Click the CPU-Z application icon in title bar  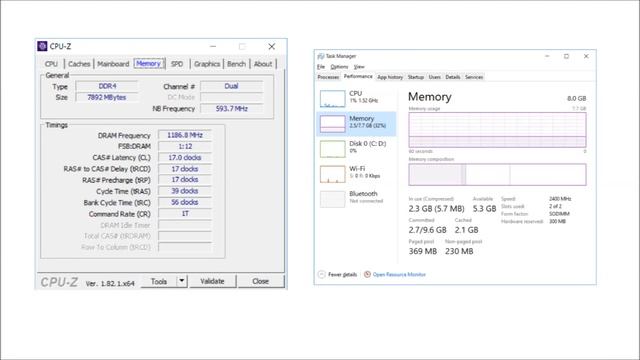42,46
